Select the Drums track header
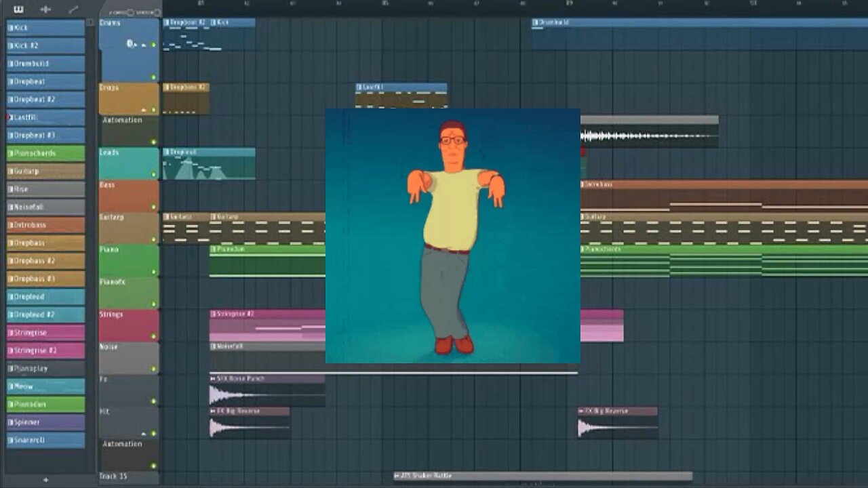The width and height of the screenshot is (868, 488). 129,49
